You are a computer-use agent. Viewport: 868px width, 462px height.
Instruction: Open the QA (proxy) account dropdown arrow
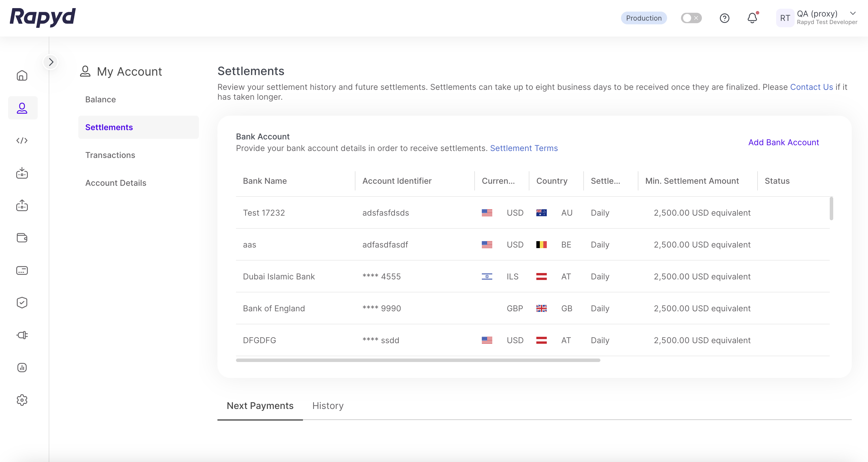click(x=853, y=14)
